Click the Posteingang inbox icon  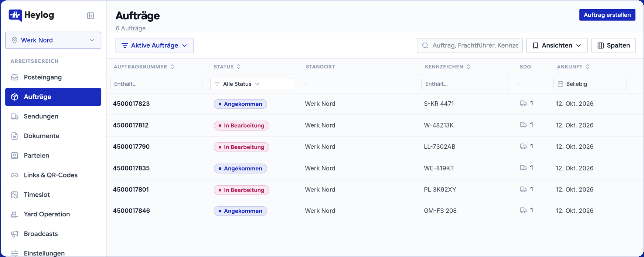[14, 77]
